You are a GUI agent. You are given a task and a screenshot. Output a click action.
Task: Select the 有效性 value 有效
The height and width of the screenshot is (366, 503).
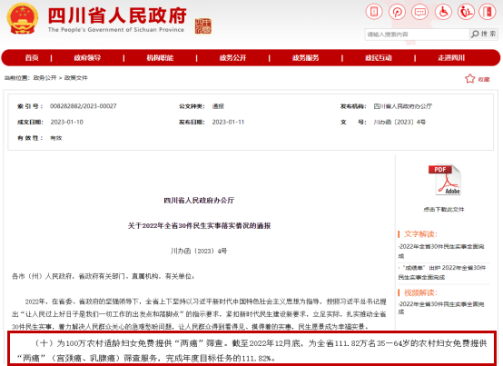(56, 138)
